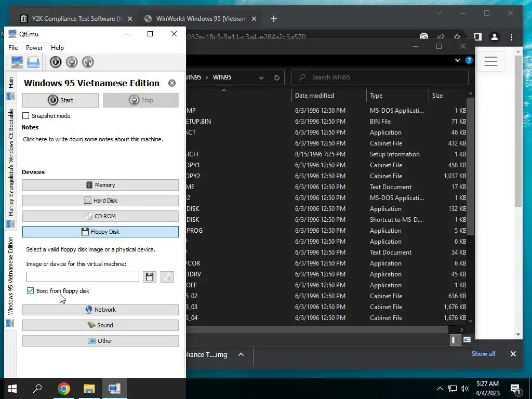
Task: Open the website hamburger menu in Chrome
Action: 490,61
